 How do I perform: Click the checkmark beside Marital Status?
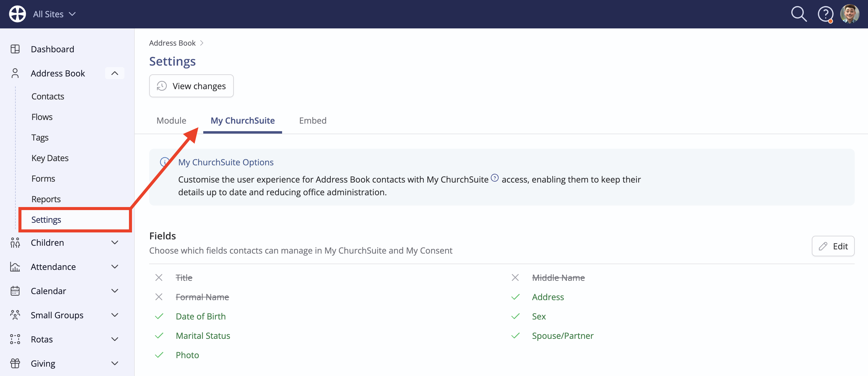(159, 335)
